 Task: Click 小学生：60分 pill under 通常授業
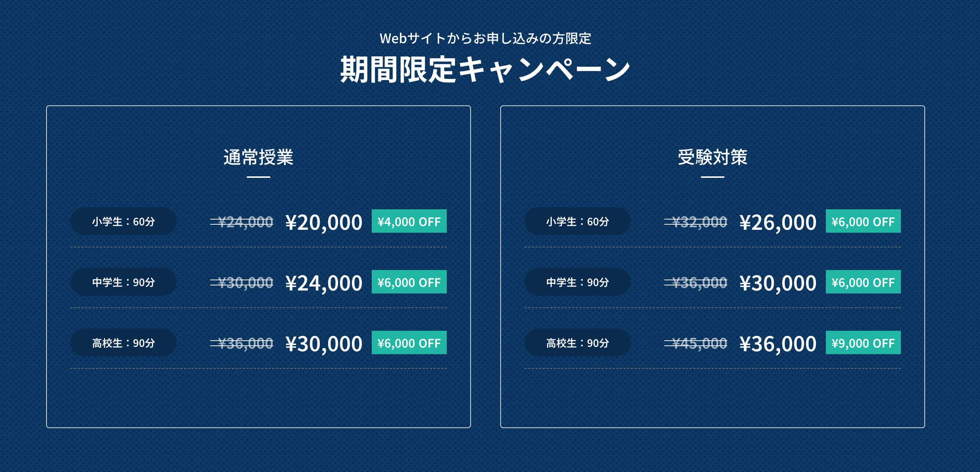[123, 221]
